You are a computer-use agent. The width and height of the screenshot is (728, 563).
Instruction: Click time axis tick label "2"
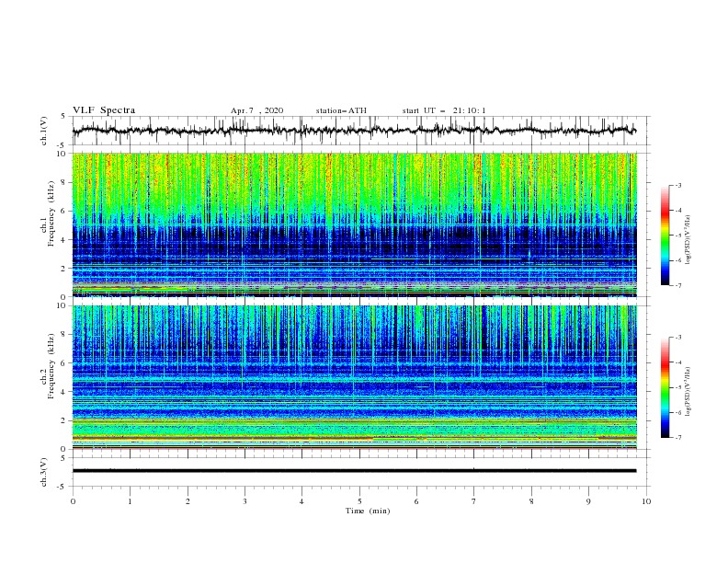point(188,501)
